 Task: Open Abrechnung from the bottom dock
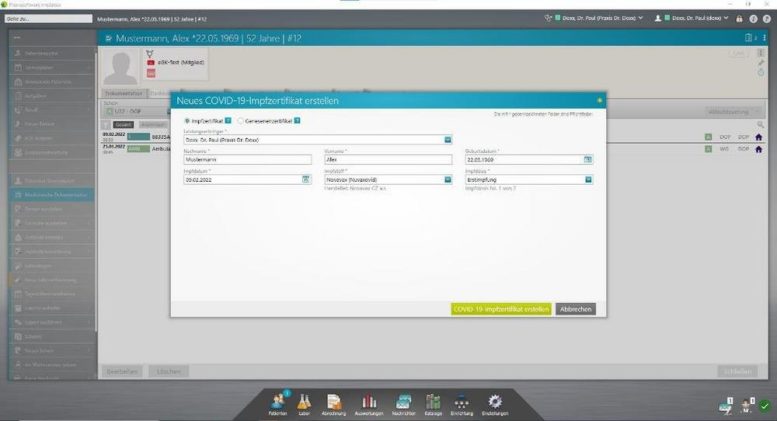[x=334, y=398]
